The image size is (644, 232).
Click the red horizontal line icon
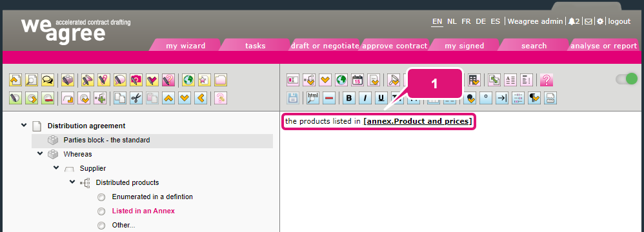coord(329,97)
